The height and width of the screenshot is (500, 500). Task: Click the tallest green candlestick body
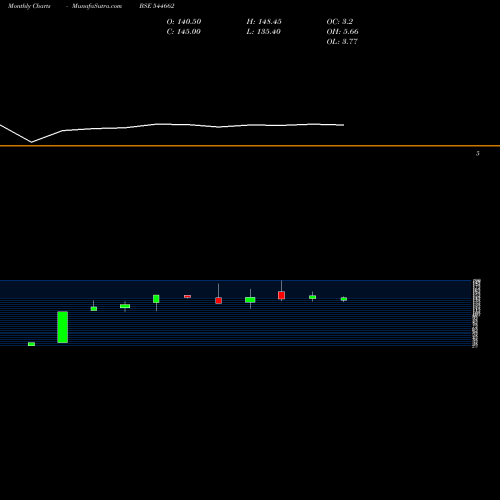click(x=63, y=327)
